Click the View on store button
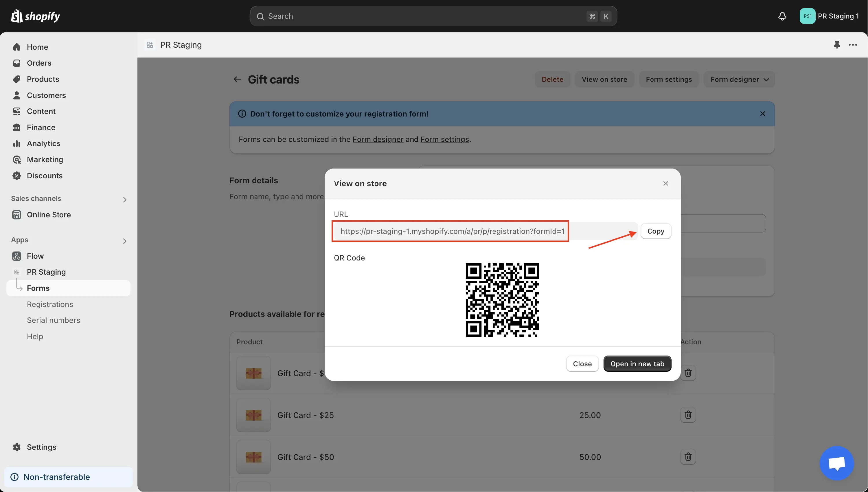The image size is (868, 492). (x=604, y=79)
